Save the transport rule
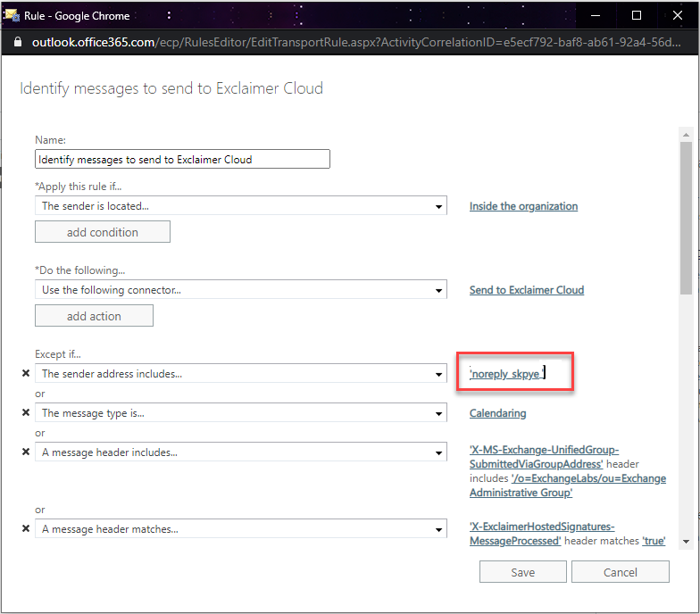700x614 pixels. click(x=522, y=572)
